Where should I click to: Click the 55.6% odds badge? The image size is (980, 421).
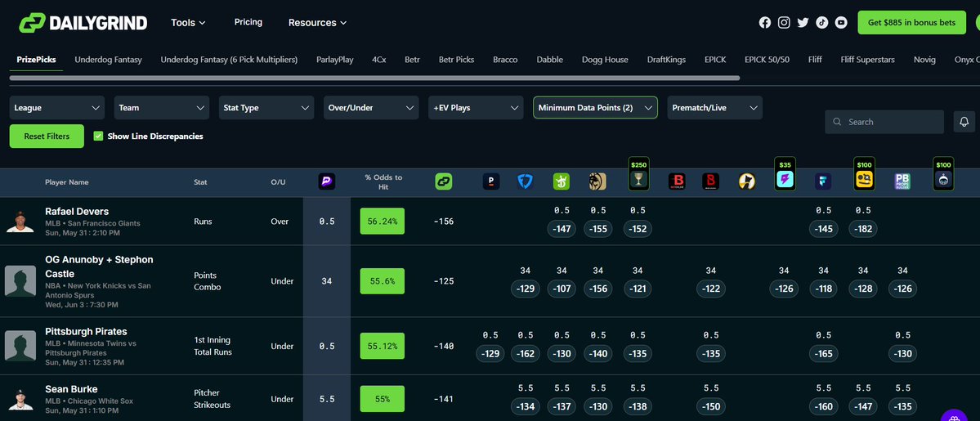click(x=382, y=281)
